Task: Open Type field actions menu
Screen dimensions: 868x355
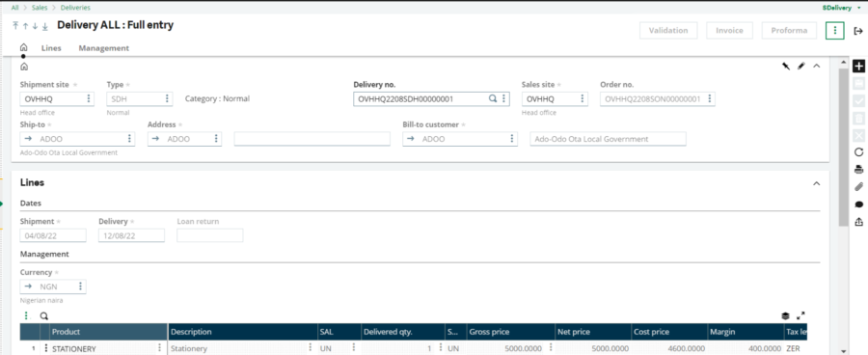Action: [167, 98]
